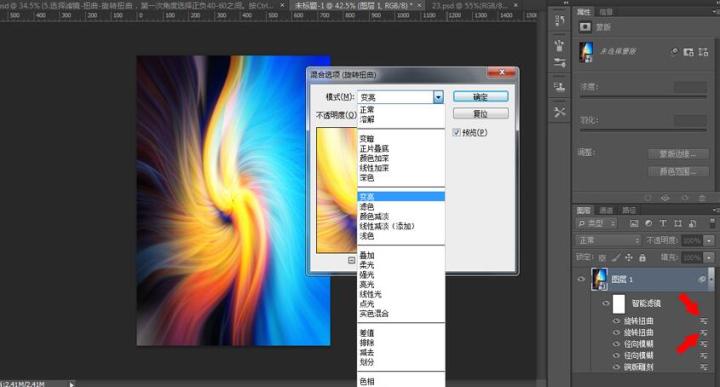Click the lock all padlock icon
The image size is (720, 387).
coord(642,258)
